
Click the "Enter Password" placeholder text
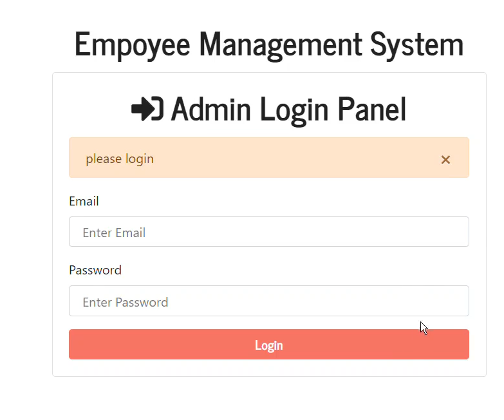pyautogui.click(x=126, y=302)
